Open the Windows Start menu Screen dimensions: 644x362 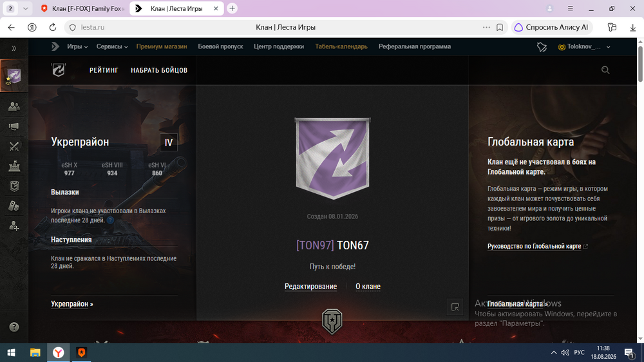[x=11, y=352]
